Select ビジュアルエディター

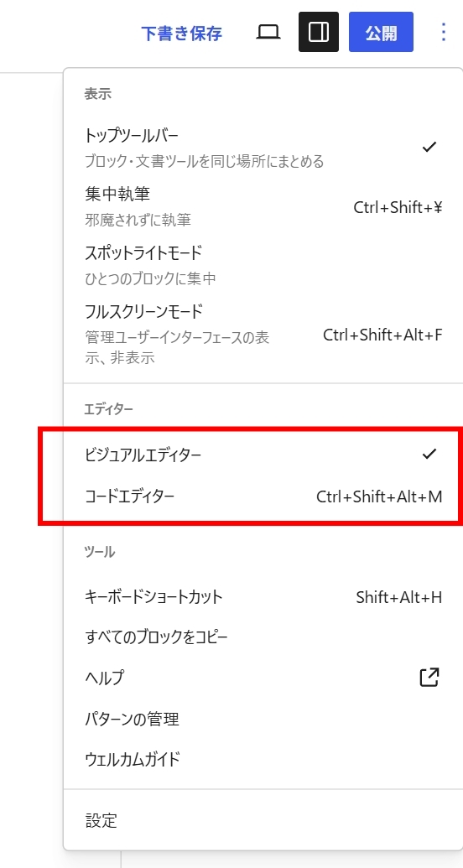point(263,455)
